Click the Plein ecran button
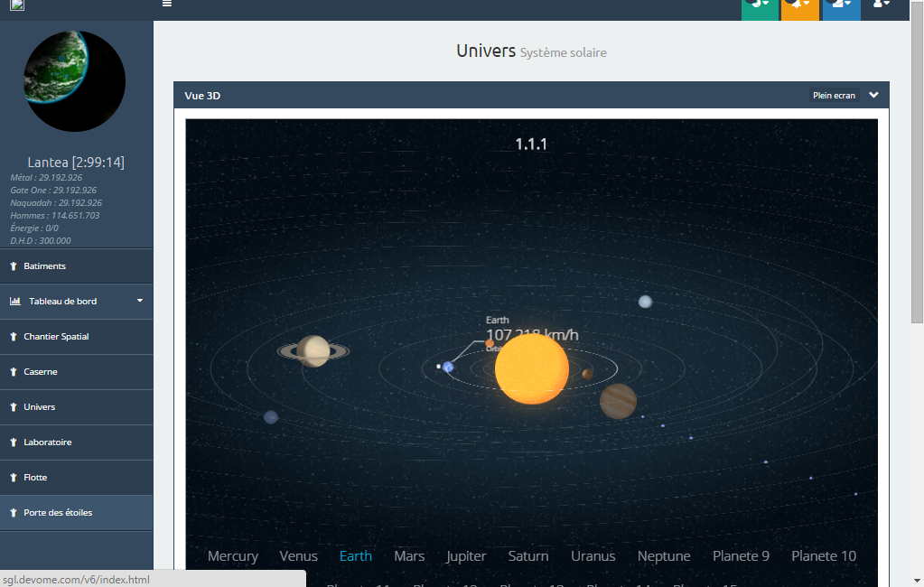924x587 pixels. (834, 96)
